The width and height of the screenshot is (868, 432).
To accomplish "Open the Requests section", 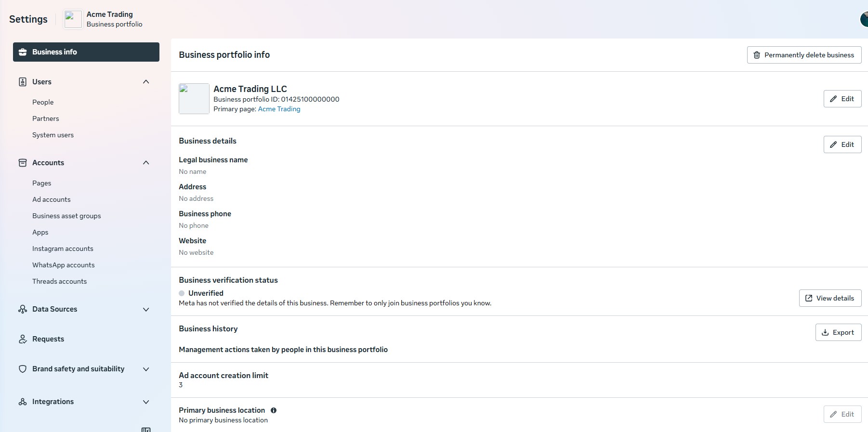I will tap(48, 339).
